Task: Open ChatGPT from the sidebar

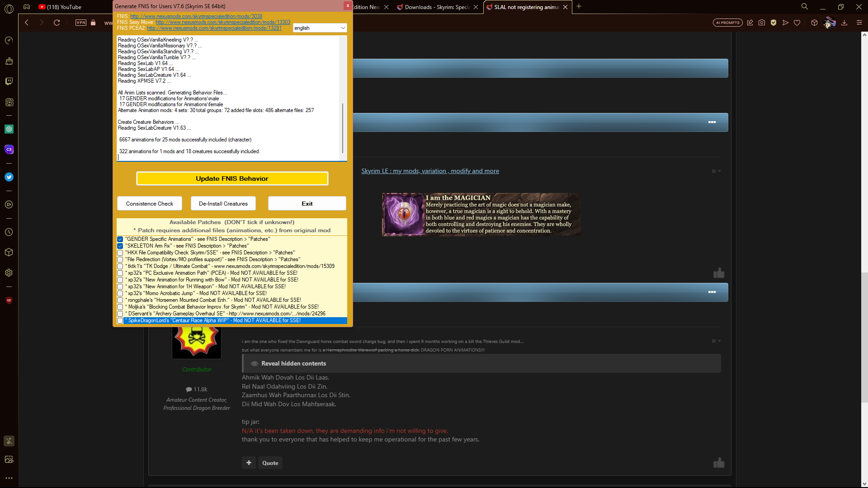Action: point(9,129)
